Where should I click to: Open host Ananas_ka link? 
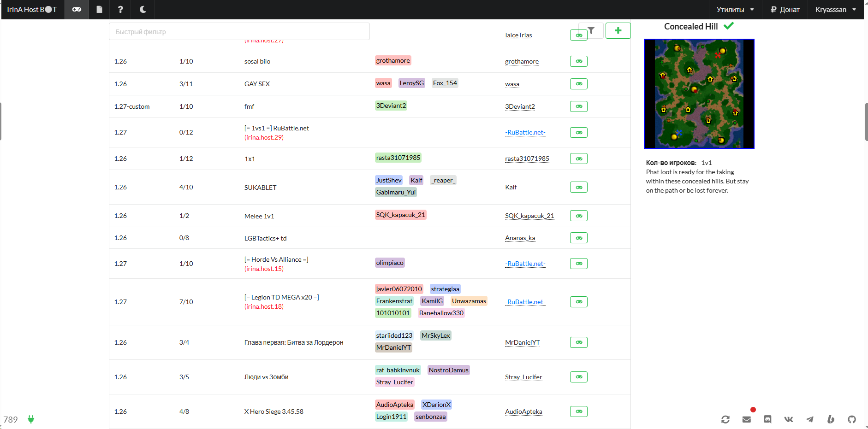[520, 238]
